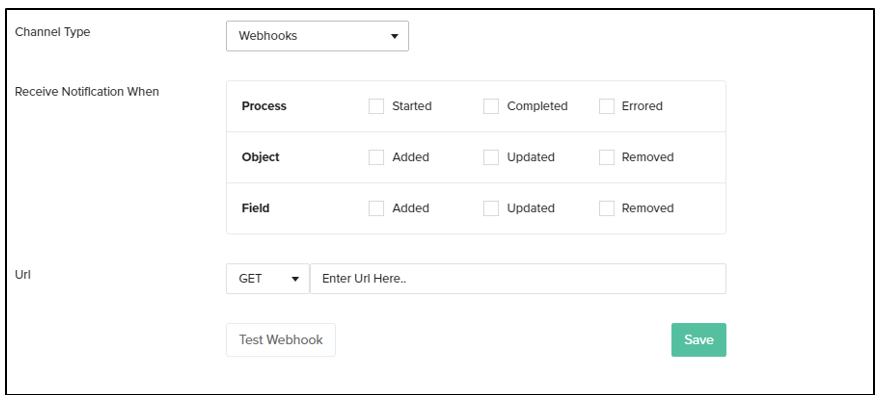Tick the Object Removed checkbox
Image resolution: width=882 pixels, height=400 pixels.
coord(606,157)
